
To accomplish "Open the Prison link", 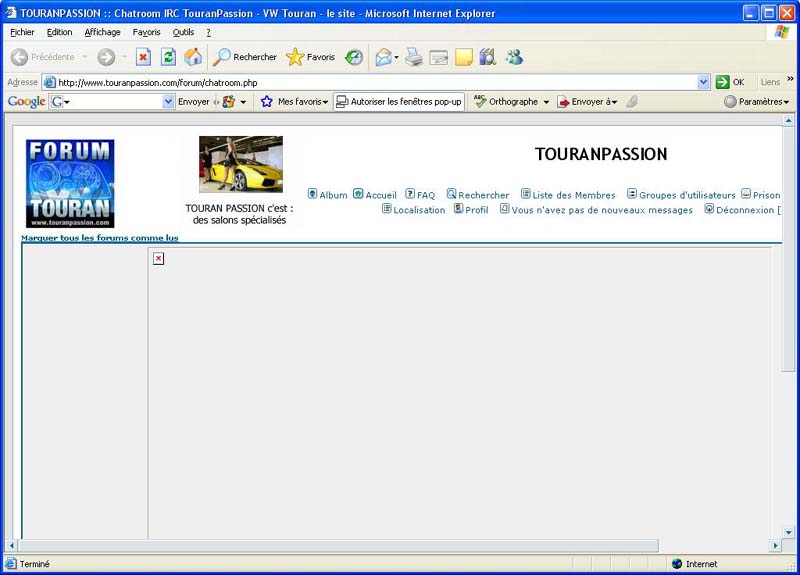I will pos(766,195).
